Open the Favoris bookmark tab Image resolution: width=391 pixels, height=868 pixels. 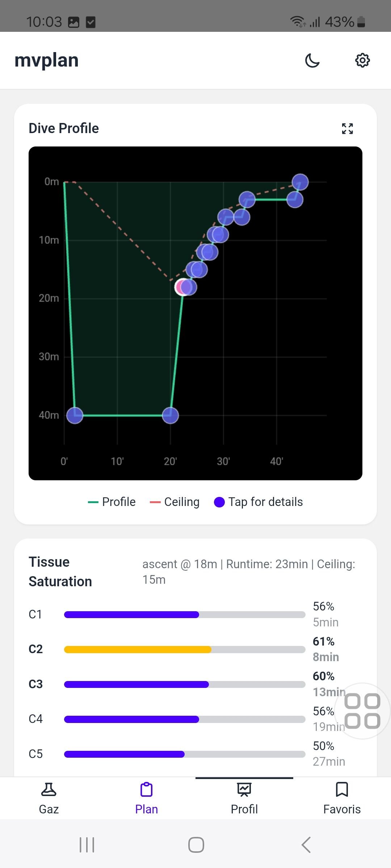342,798
